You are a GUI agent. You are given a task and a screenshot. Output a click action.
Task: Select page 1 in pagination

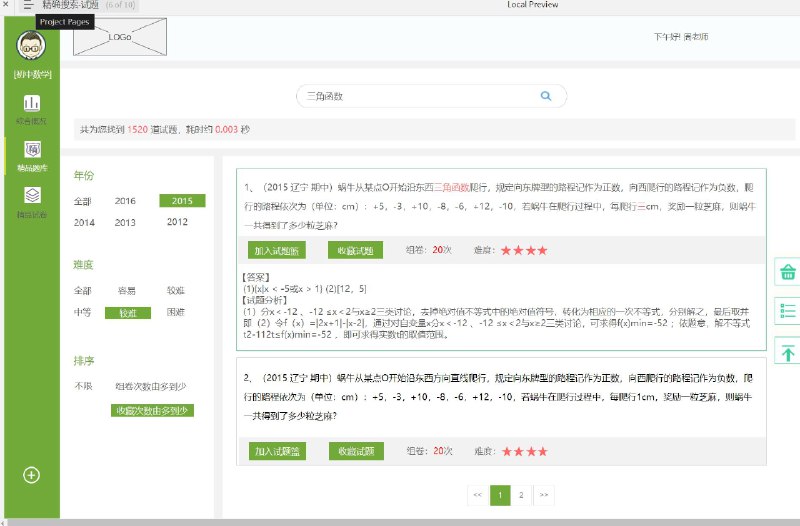500,495
